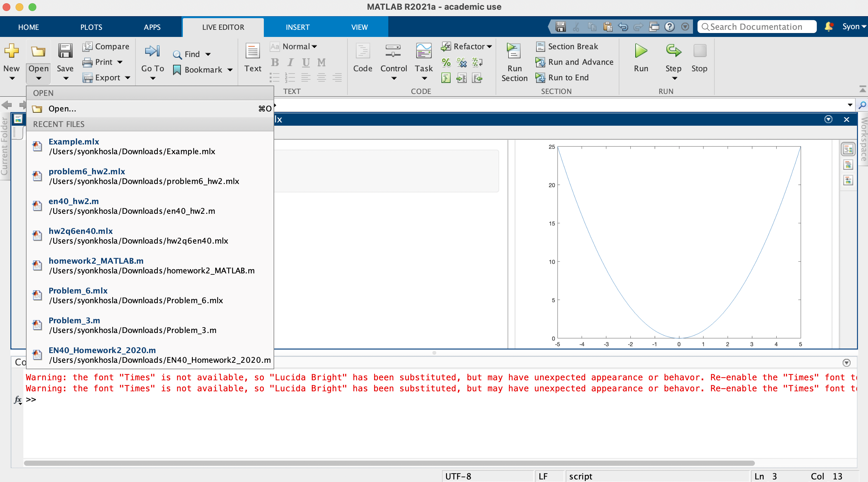Choose Open... menu entry
Image resolution: width=868 pixels, height=482 pixels.
point(150,109)
